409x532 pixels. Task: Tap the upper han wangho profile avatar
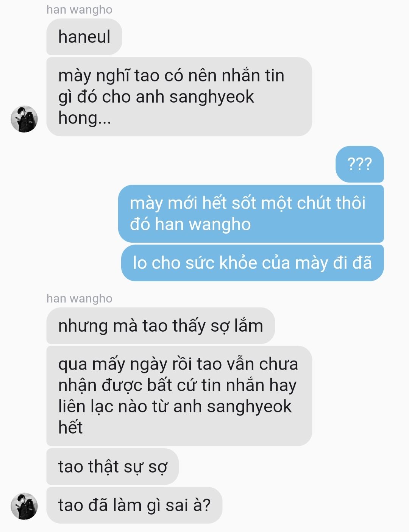(24, 119)
